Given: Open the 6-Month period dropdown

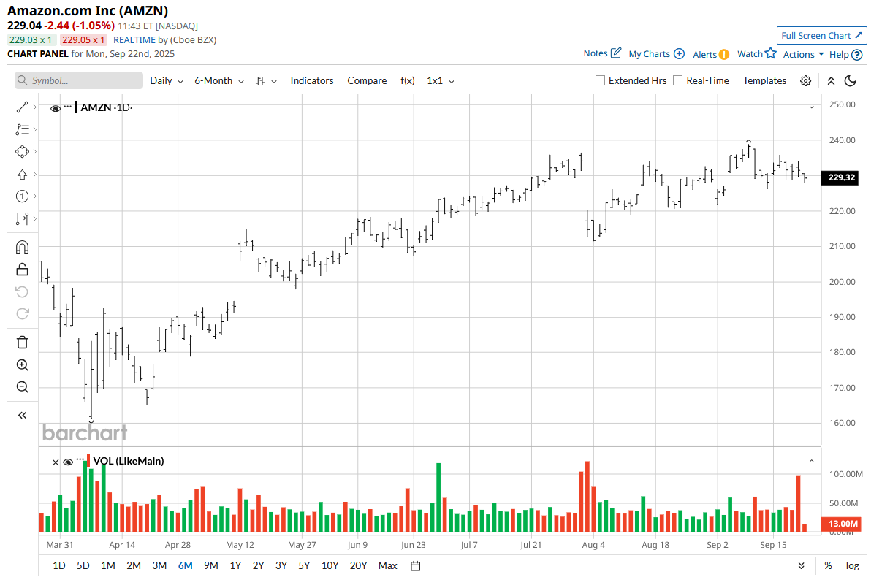Looking at the screenshot, I should pos(219,81).
